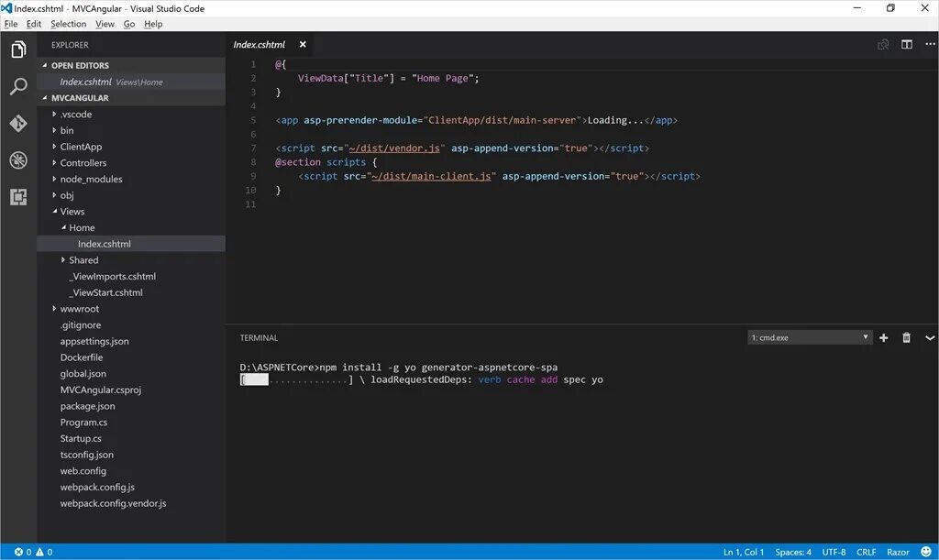The width and height of the screenshot is (939, 560).
Task: Kill the terminal with trash icon
Action: point(906,338)
